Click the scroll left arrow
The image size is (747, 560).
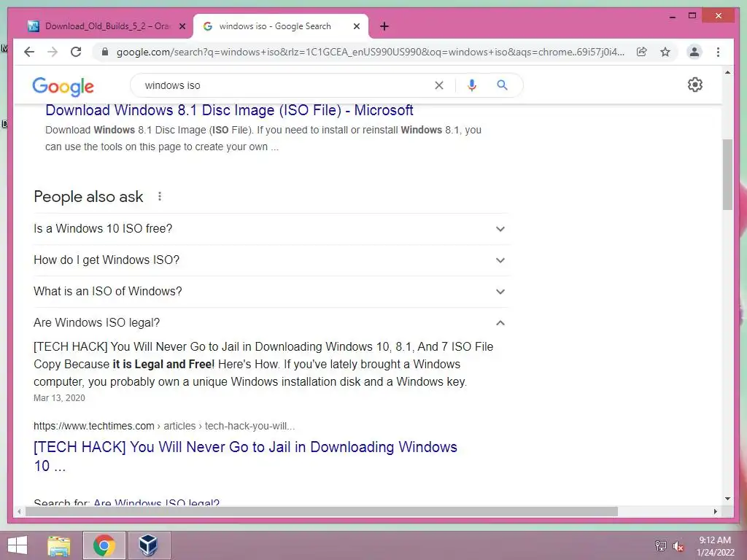(x=19, y=511)
